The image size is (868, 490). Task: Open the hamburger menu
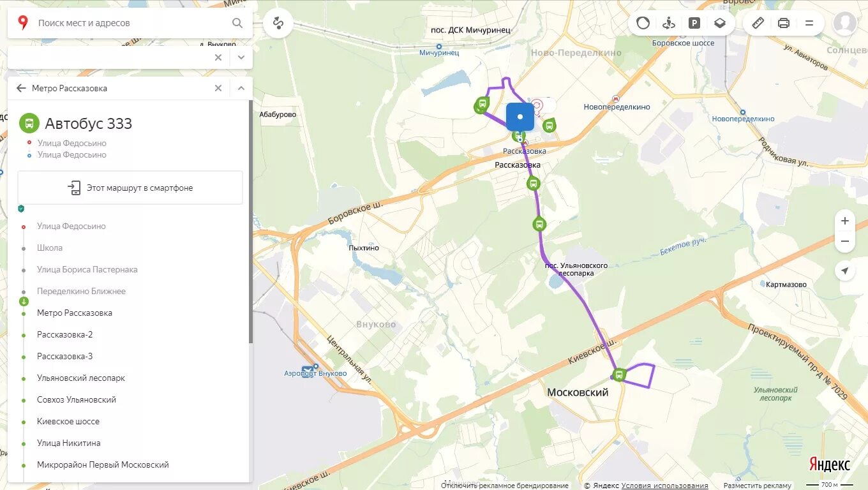[x=809, y=23]
